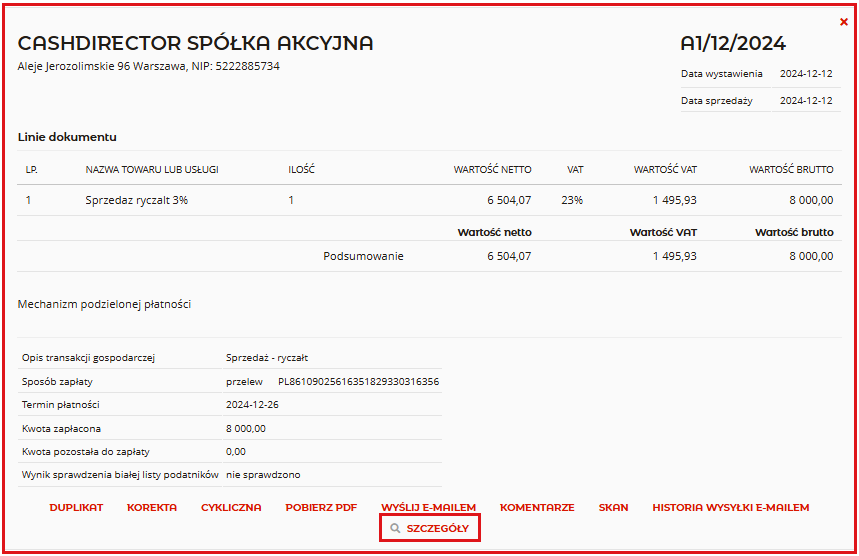Select line item Sprzedaz ryczalt 3%
The image size is (859, 556).
coord(136,200)
